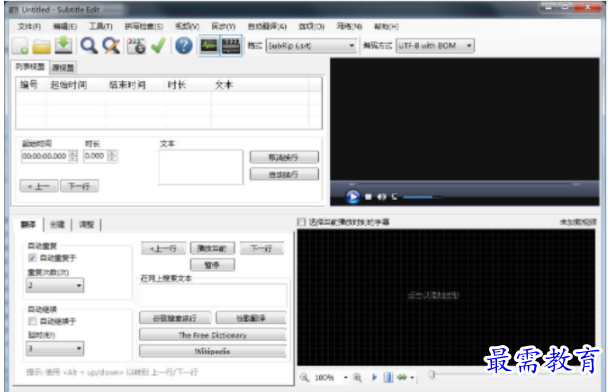The image size is (608, 392).
Task: Click inside the 文本 subtitle text box
Action: click(x=201, y=167)
